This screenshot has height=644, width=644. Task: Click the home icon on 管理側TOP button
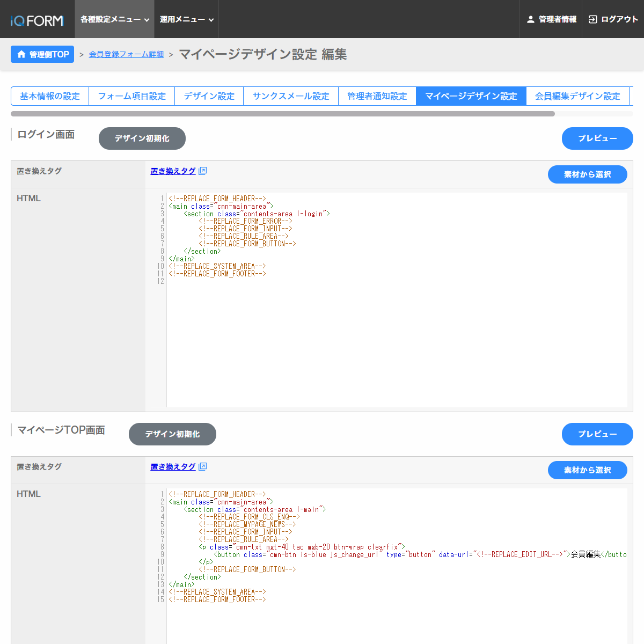[21, 54]
